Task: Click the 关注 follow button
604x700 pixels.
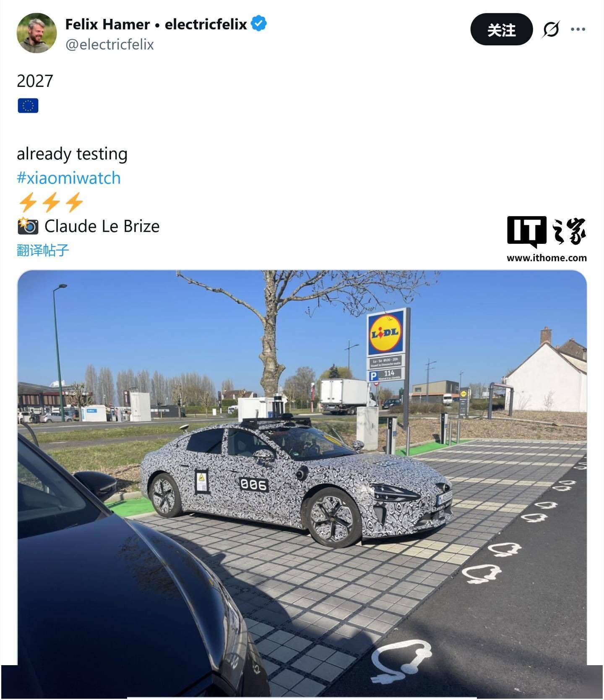Action: (x=501, y=29)
